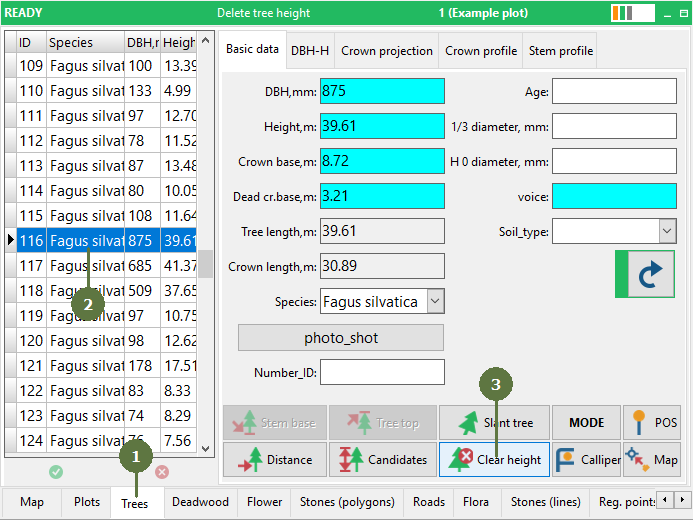The height and width of the screenshot is (520, 693).
Task: Select the Basic data tab
Action: click(252, 49)
